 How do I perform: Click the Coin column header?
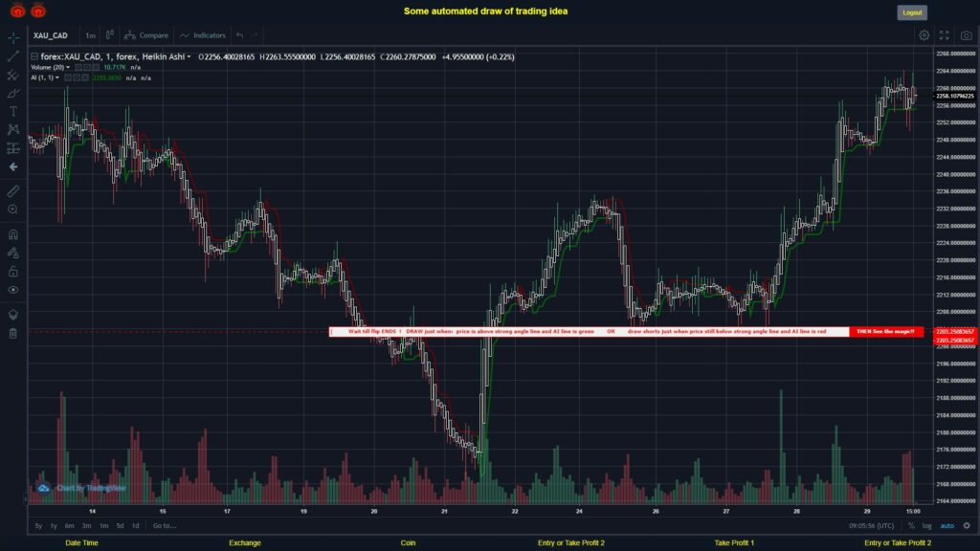(x=408, y=543)
